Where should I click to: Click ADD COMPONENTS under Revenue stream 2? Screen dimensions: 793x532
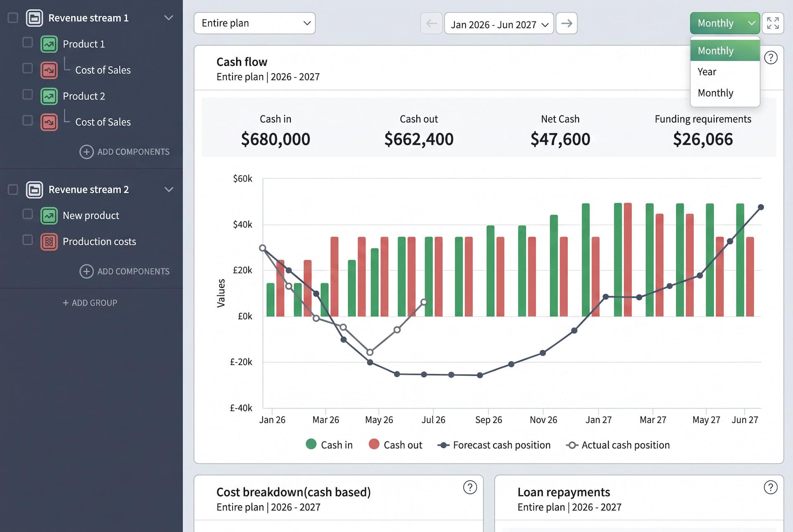[124, 271]
